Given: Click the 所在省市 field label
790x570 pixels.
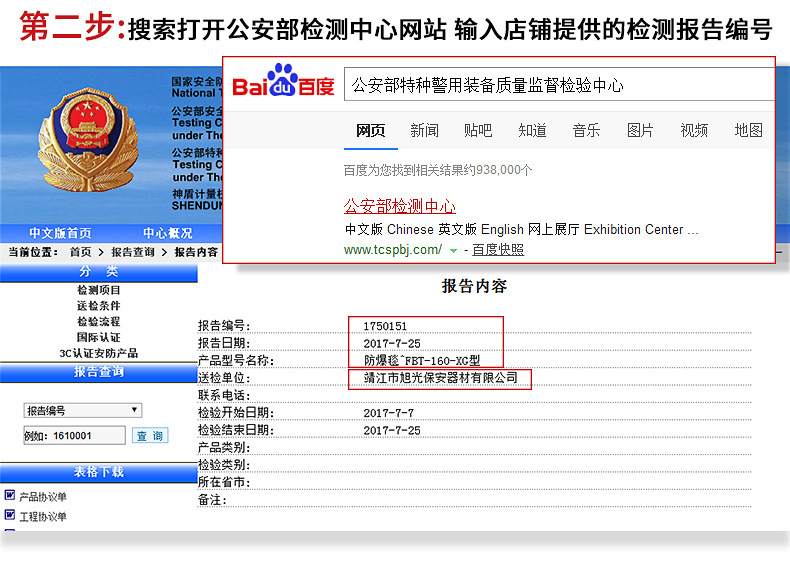Looking at the screenshot, I should (x=224, y=482).
